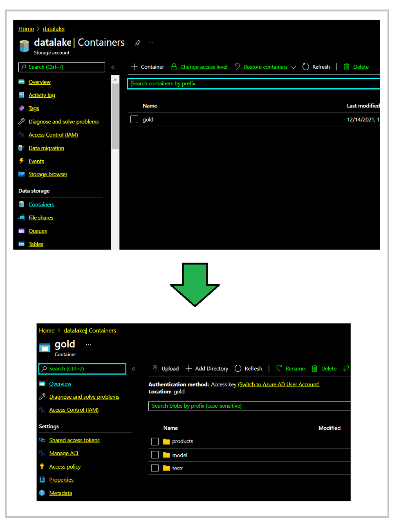
Task: Expand the Restore containers dropdown chevron
Action: [294, 67]
